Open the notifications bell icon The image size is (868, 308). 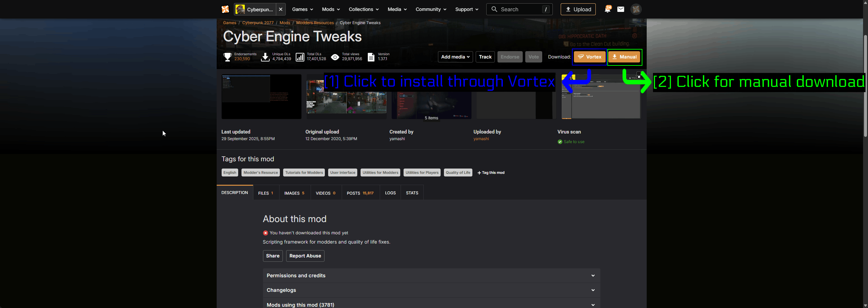tap(608, 9)
